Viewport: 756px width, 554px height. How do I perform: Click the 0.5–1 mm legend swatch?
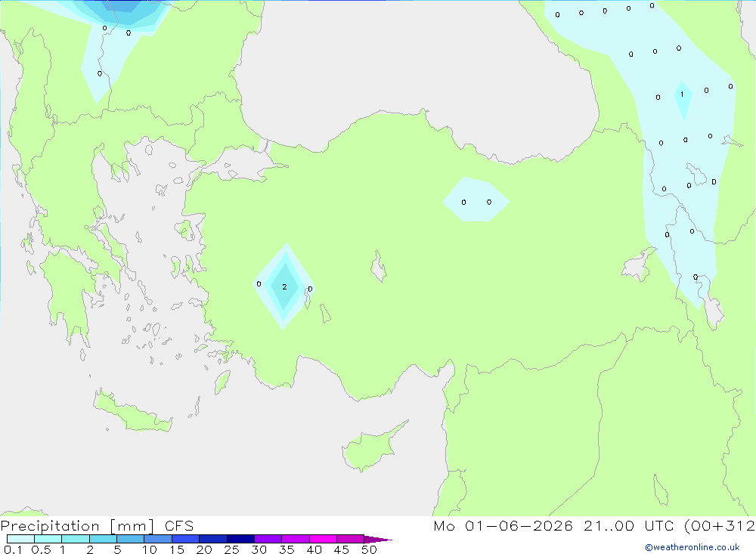click(x=48, y=539)
